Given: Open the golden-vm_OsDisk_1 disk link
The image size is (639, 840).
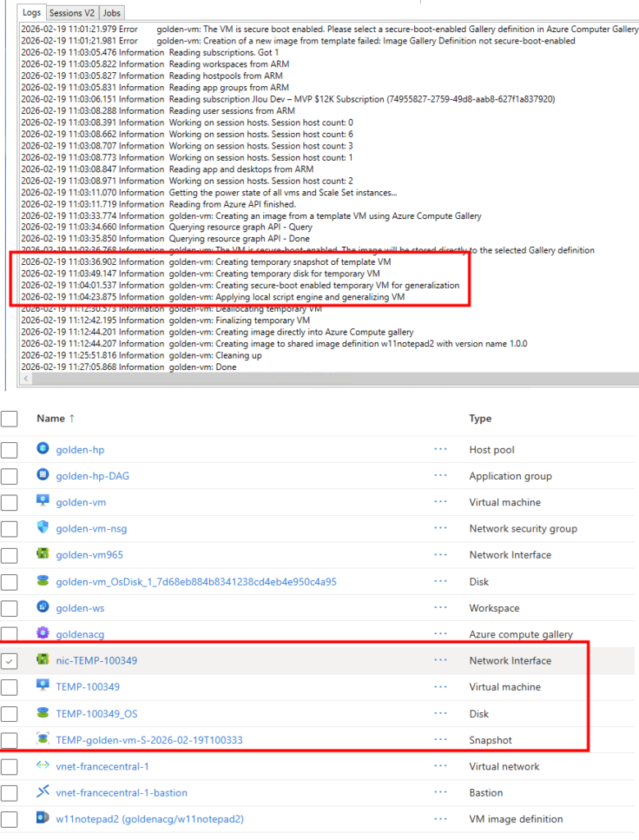Looking at the screenshot, I should [196, 582].
